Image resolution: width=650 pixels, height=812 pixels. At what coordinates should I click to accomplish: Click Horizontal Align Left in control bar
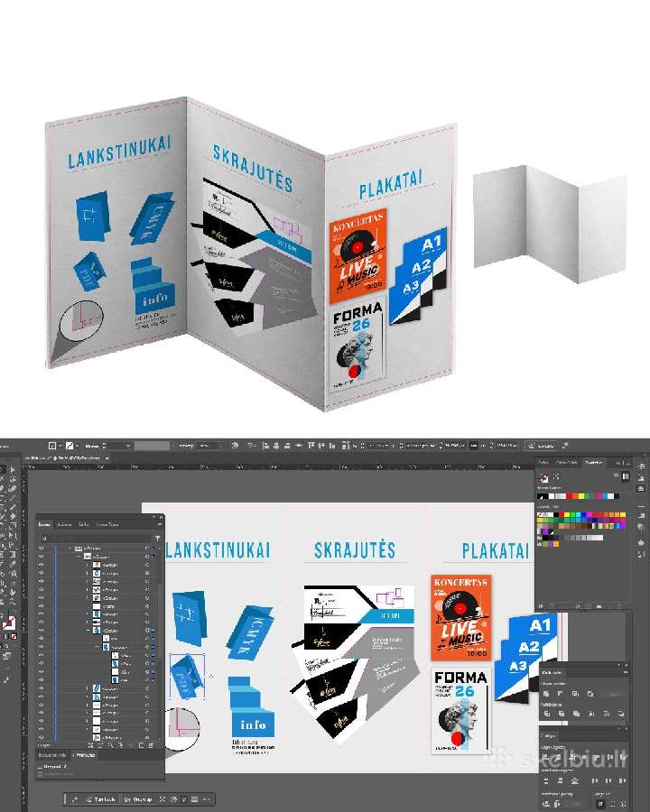[x=266, y=446]
